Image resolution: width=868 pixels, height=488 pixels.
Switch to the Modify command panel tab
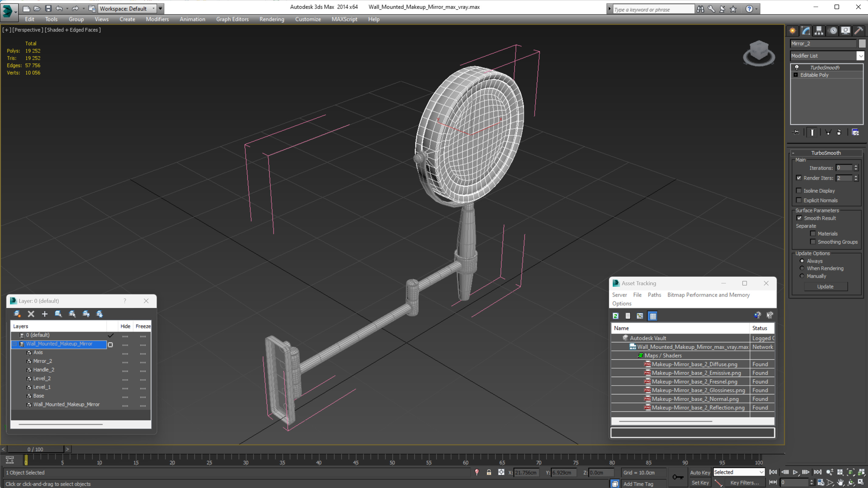click(806, 31)
